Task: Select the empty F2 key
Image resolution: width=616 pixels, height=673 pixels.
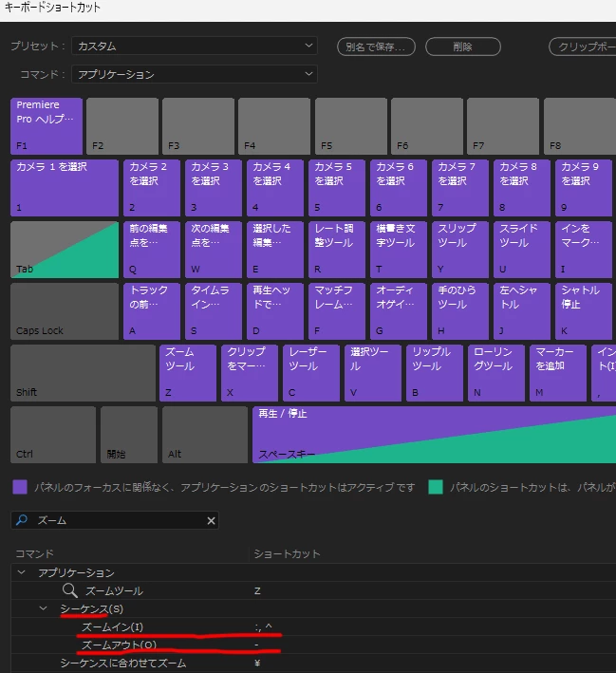Action: 122,126
